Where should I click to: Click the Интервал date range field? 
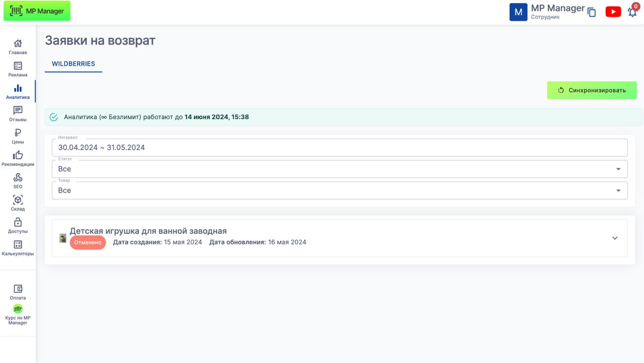point(340,147)
